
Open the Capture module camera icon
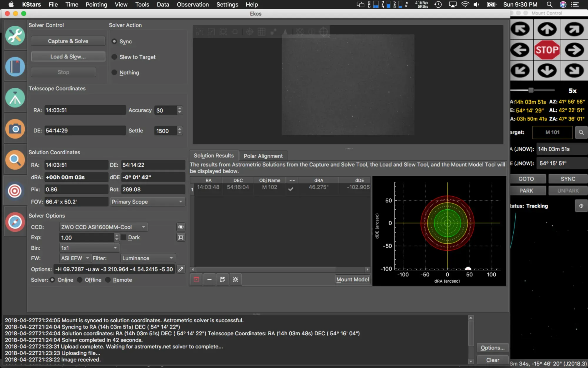click(x=15, y=129)
